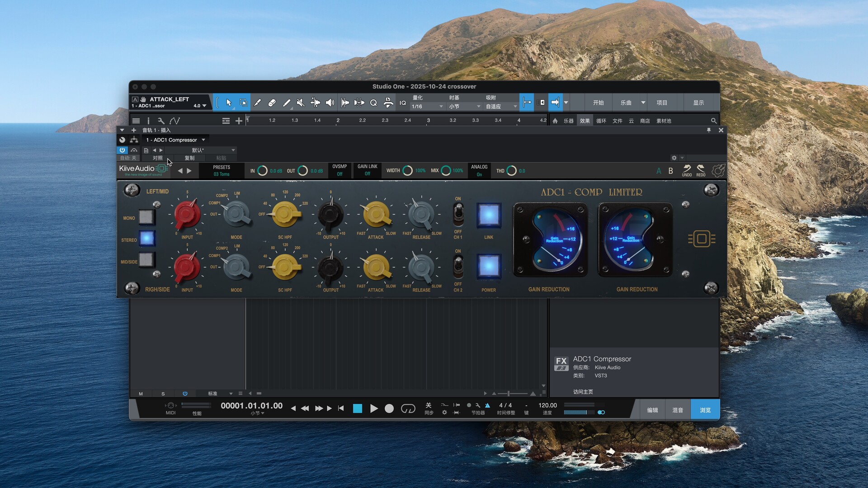Select the Mute tool in toolbar
Screen dimensions: 868x488
point(301,103)
